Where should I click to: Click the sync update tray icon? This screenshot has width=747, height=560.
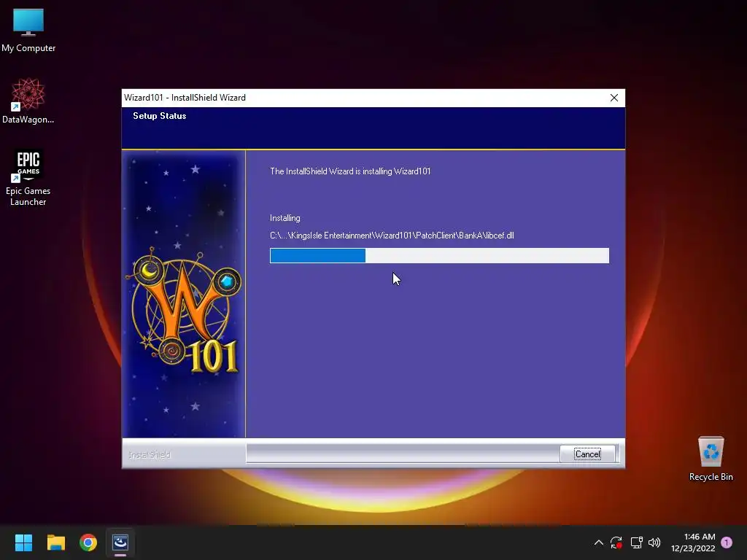[x=616, y=542]
